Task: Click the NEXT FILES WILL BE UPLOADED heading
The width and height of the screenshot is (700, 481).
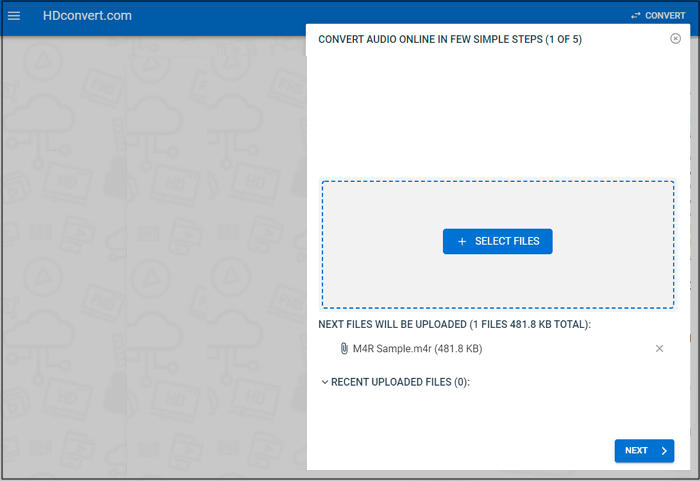Action: click(454, 325)
